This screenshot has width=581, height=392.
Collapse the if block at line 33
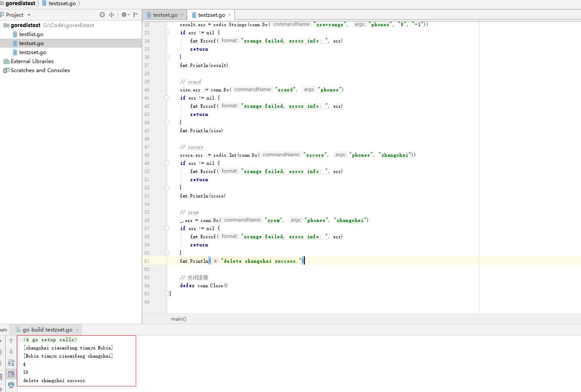coord(167,33)
